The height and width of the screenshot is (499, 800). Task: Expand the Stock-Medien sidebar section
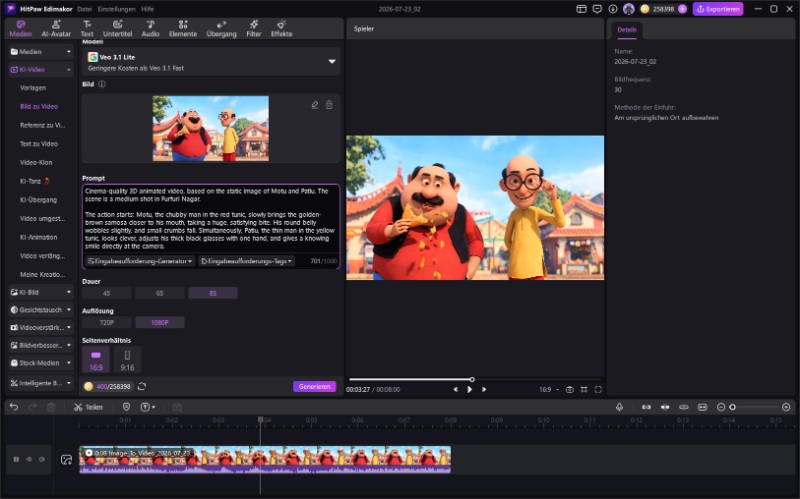(x=41, y=363)
